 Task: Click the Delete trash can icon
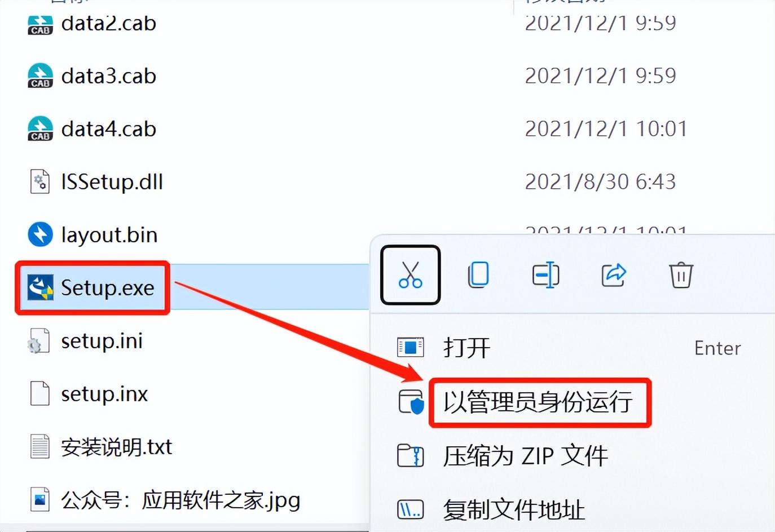pos(681,275)
